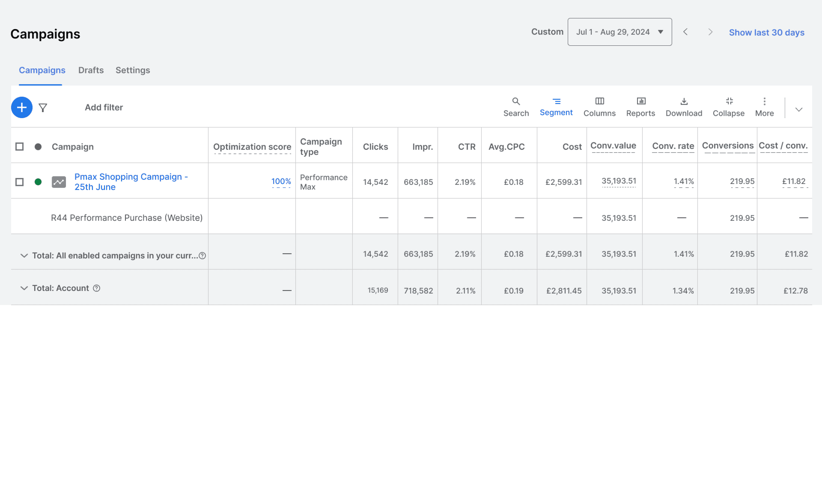Sort by Cost / conv. column header
The image size is (822, 504).
[783, 146]
